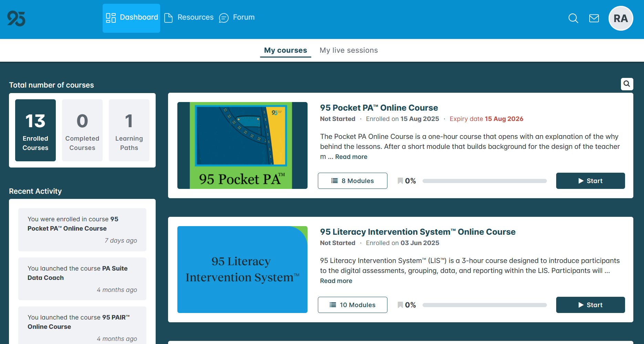Select the 1 Learning Paths tile
Screen dimensions: 644x344
point(129,130)
